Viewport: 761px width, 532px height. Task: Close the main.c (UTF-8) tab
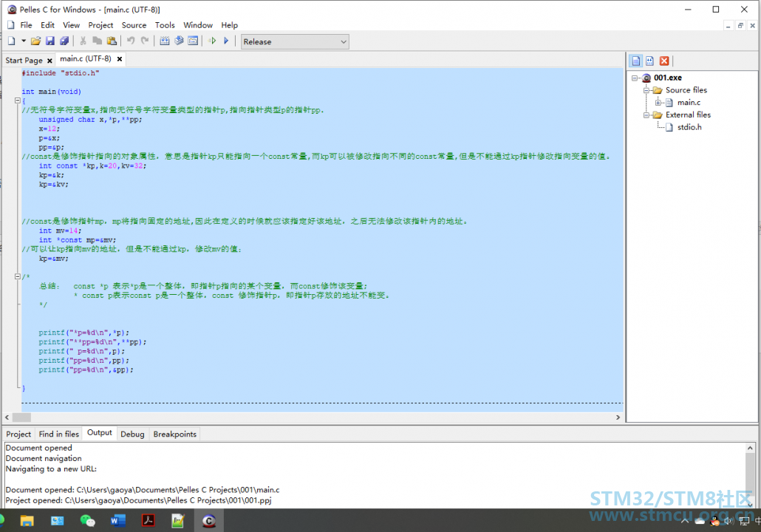(120, 58)
